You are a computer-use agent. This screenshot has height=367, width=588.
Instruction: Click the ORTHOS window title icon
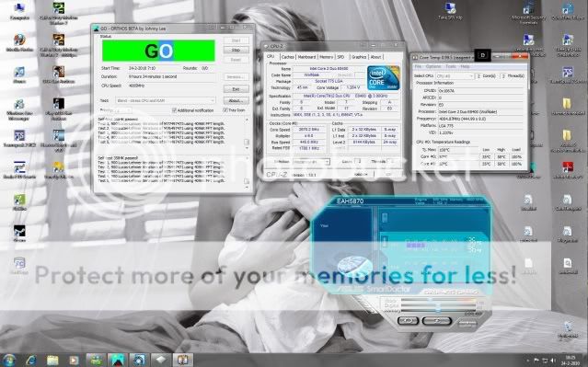[97, 29]
